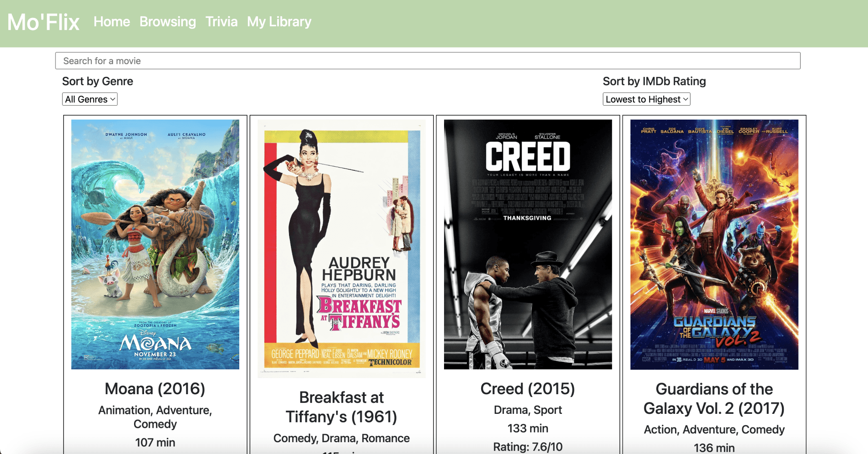Viewport: 868px width, 454px height.
Task: Click the Drama, Sport genre text
Action: [x=528, y=410]
